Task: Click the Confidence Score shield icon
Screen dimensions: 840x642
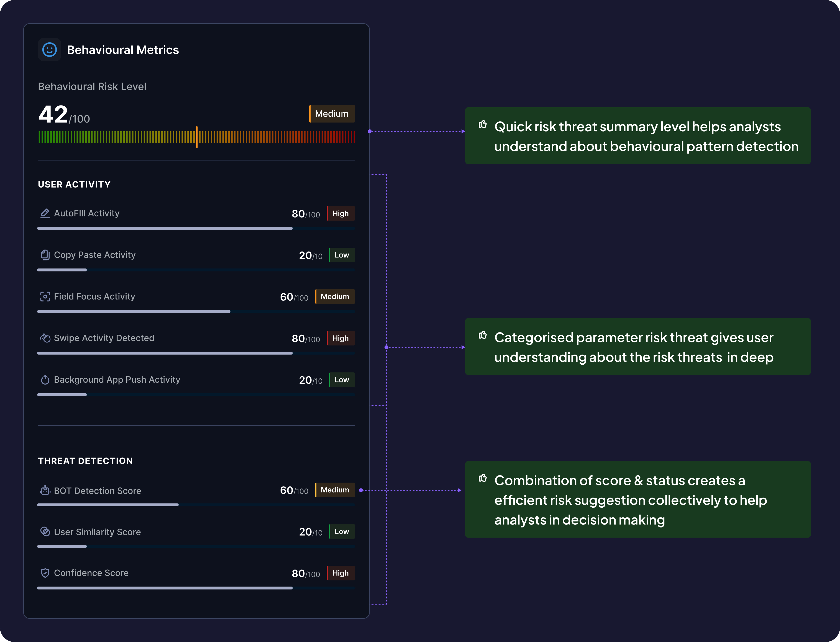Action: tap(45, 573)
